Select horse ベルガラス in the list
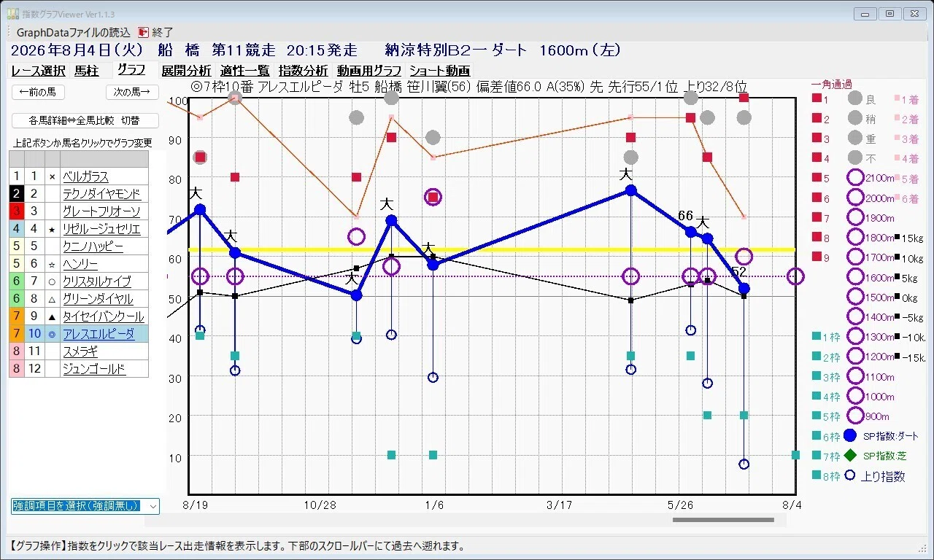This screenshot has height=560, width=934. [x=85, y=176]
